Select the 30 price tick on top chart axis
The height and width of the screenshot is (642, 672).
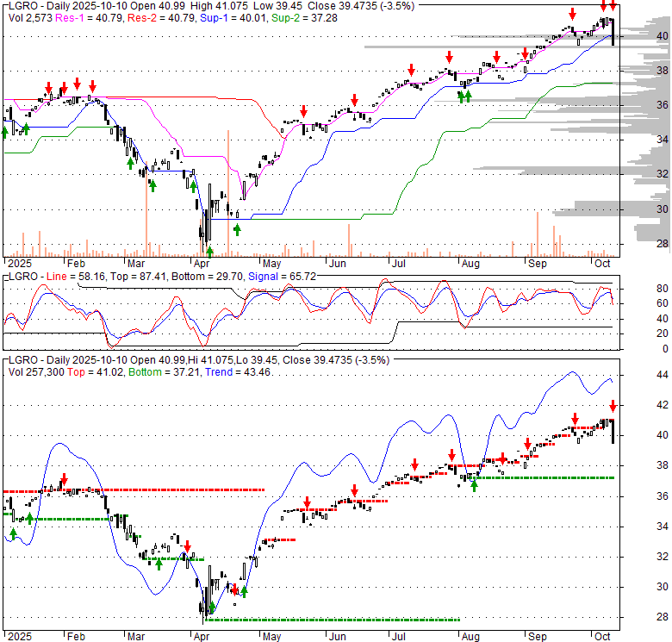pos(663,209)
